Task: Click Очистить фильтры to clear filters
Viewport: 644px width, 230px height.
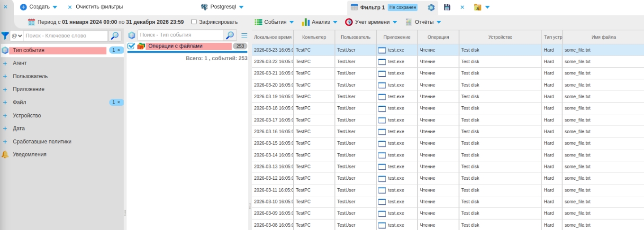Action: [x=95, y=7]
